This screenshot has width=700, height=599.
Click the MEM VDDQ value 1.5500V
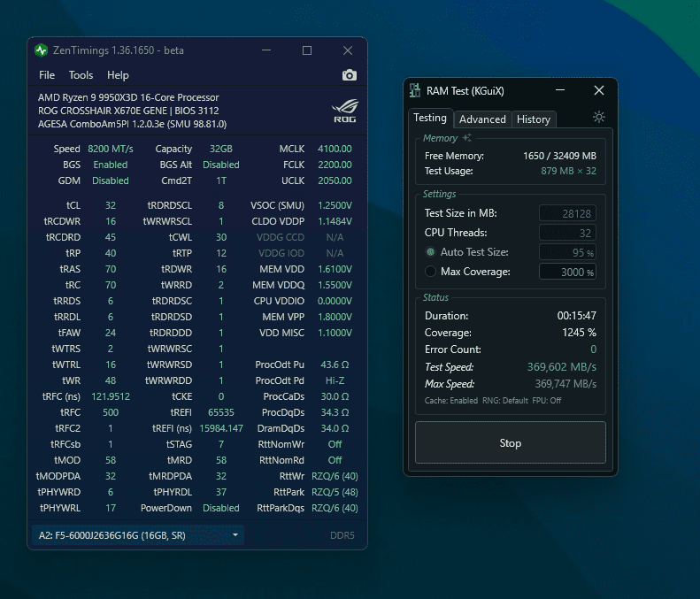(335, 285)
